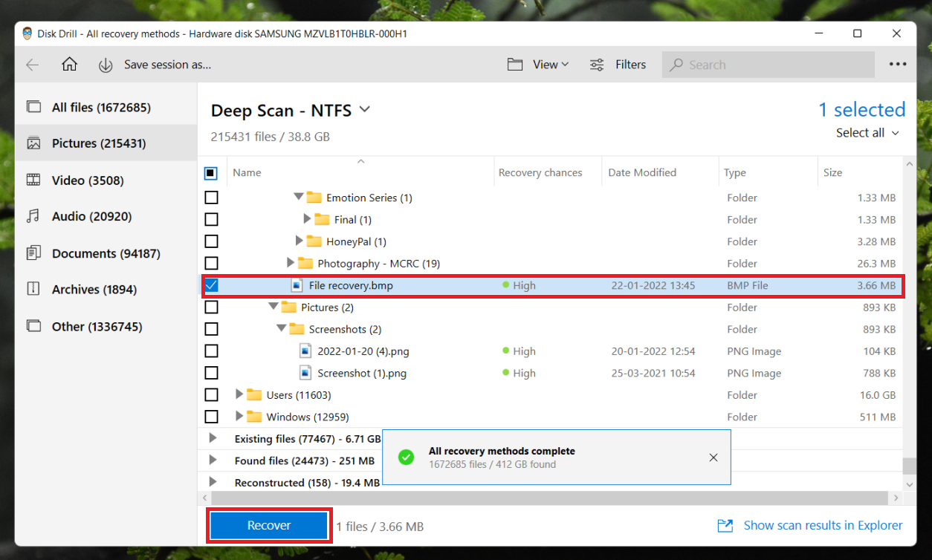Click the home icon in the toolbar
932x560 pixels.
[x=69, y=65]
